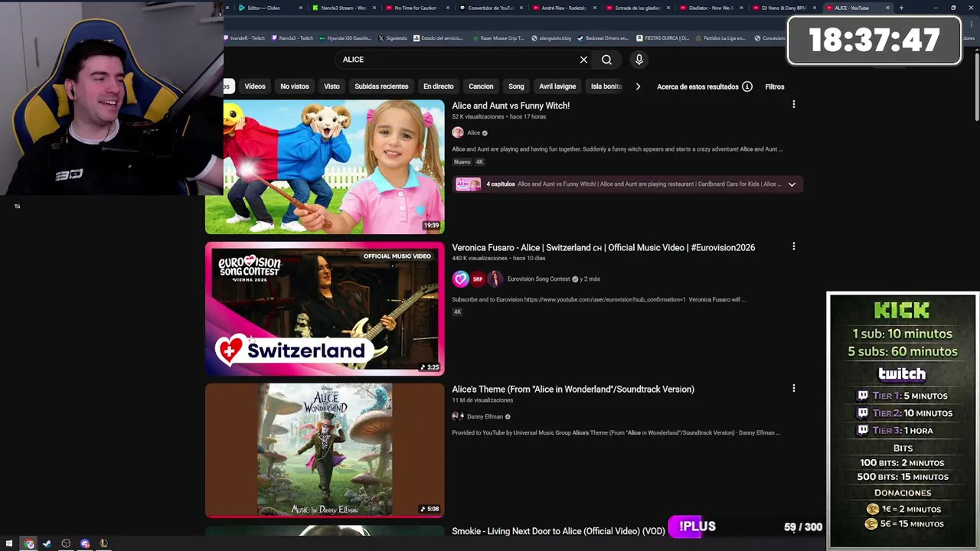Open the Filtros filter menu
The width and height of the screenshot is (980, 551).
click(x=775, y=86)
